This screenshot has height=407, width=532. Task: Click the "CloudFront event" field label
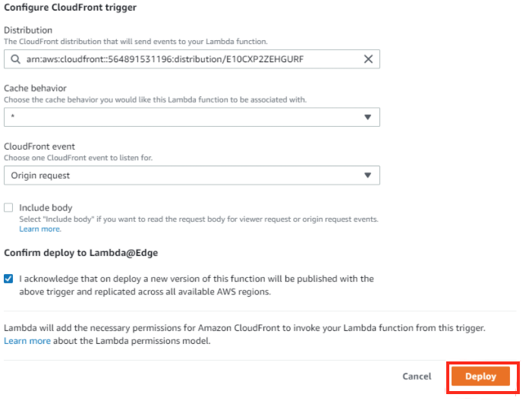point(39,147)
